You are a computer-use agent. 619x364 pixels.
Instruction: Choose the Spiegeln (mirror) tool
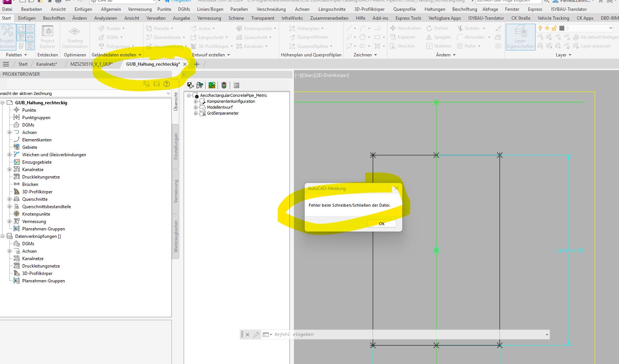(439, 37)
